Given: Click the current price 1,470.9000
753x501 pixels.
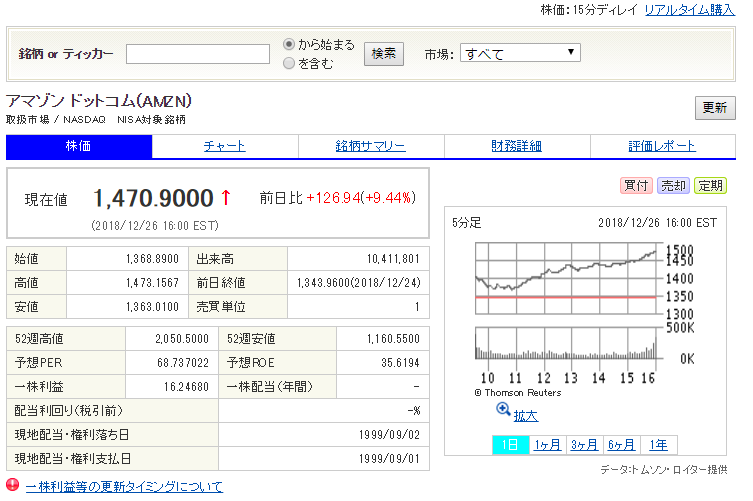Looking at the screenshot, I should (153, 198).
